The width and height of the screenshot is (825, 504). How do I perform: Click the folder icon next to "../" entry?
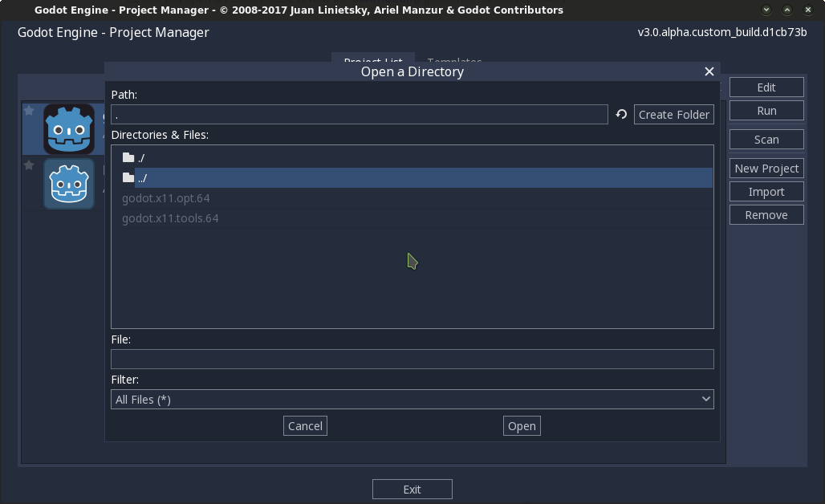point(128,177)
